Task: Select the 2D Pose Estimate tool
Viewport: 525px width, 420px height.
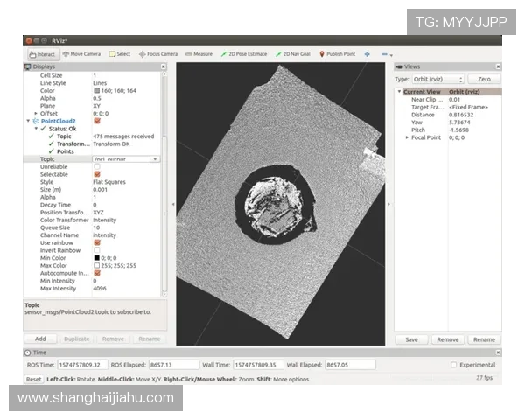Action: (245, 53)
